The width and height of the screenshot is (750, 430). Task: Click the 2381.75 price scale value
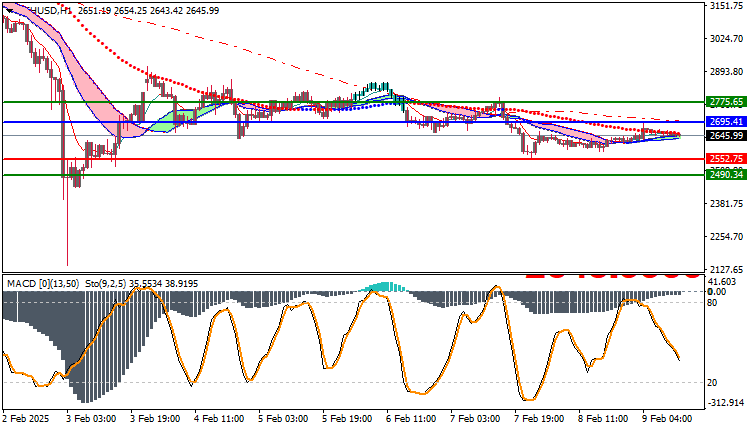pyautogui.click(x=727, y=204)
